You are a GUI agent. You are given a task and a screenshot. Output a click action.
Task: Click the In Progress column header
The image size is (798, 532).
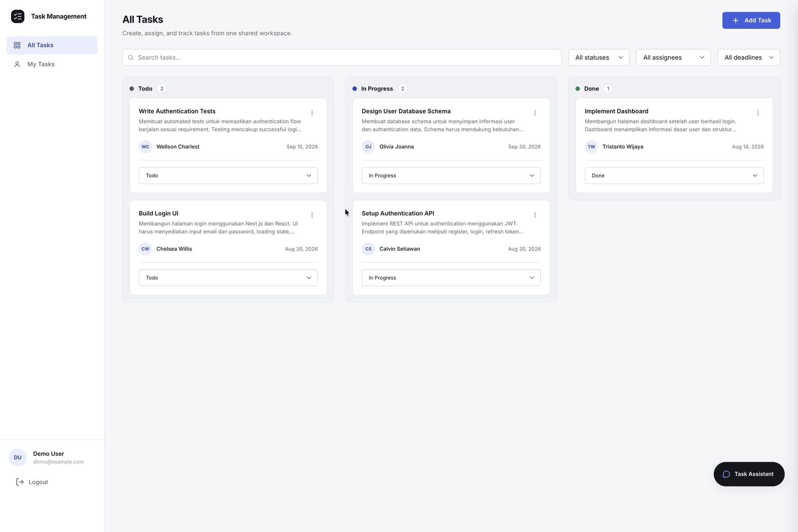click(x=377, y=88)
